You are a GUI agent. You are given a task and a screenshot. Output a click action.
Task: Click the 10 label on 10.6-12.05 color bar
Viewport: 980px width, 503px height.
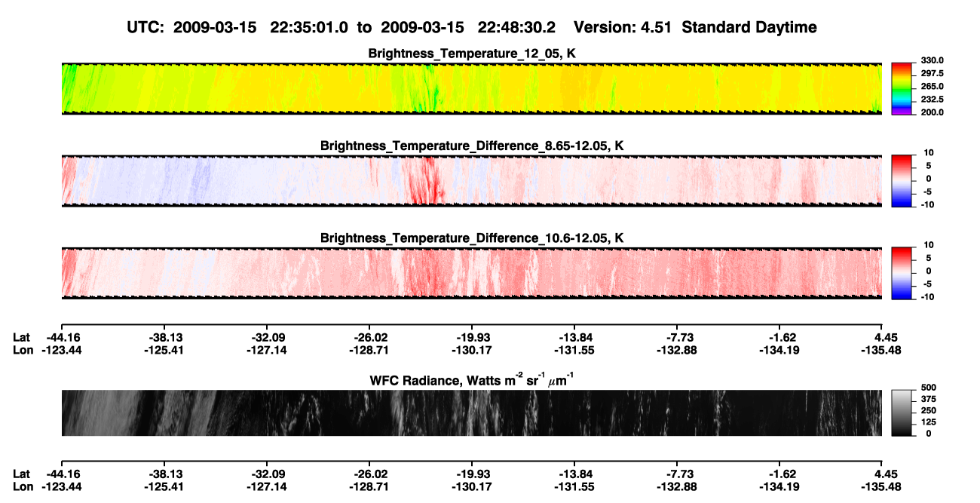928,245
